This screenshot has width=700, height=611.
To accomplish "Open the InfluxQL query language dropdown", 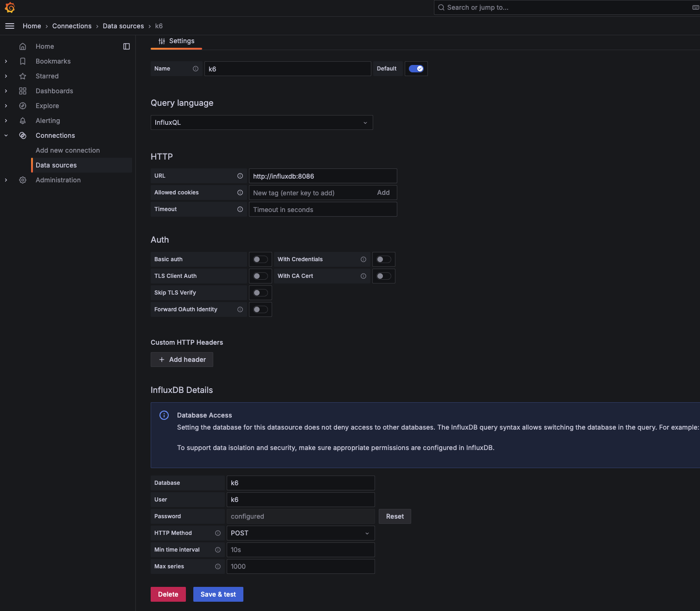I will coord(261,122).
